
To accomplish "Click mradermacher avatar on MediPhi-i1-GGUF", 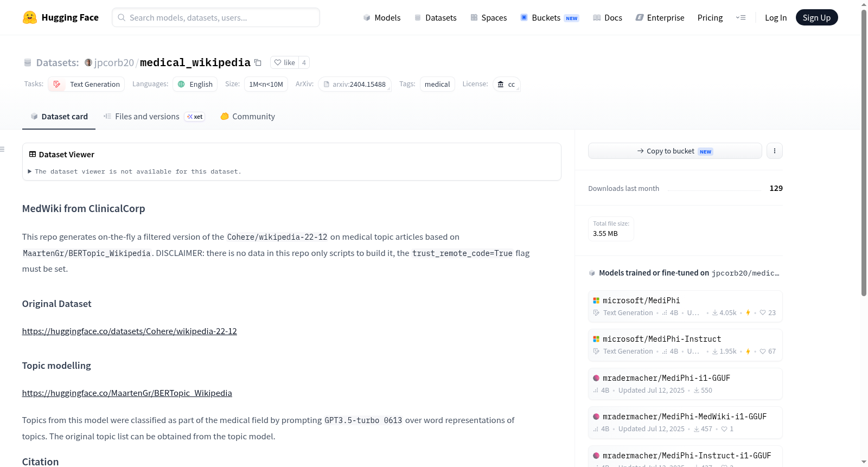I will pos(596,378).
